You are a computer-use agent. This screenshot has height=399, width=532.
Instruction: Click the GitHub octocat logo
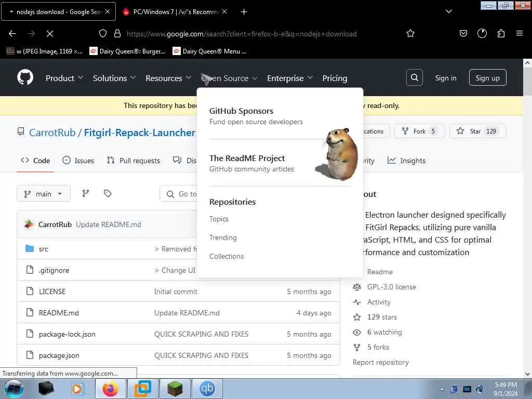(x=25, y=78)
